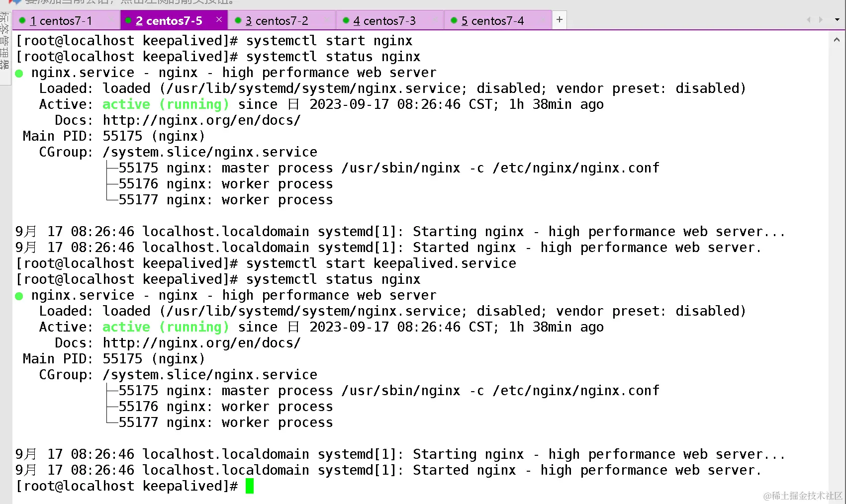Image resolution: width=846 pixels, height=504 pixels.
Task: Add a new session tab with plus button
Action: pyautogui.click(x=560, y=20)
